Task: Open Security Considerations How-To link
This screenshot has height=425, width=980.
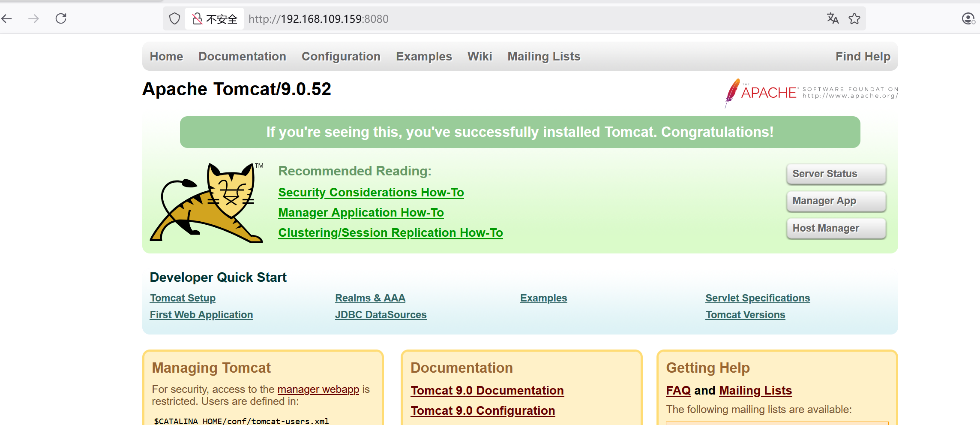Action: [x=371, y=193]
